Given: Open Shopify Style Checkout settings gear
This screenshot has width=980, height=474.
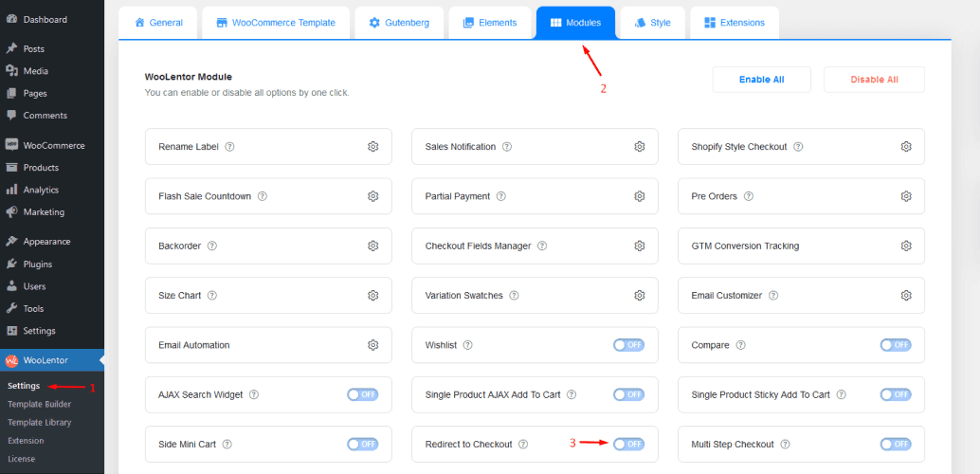Looking at the screenshot, I should tap(906, 146).
